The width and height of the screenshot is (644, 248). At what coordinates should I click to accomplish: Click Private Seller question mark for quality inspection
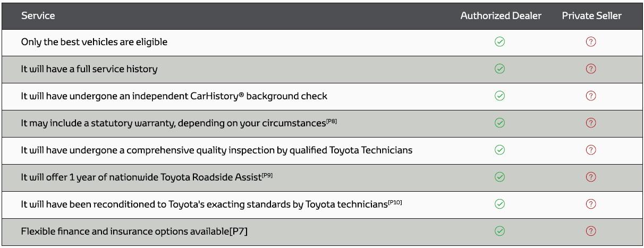coord(590,150)
